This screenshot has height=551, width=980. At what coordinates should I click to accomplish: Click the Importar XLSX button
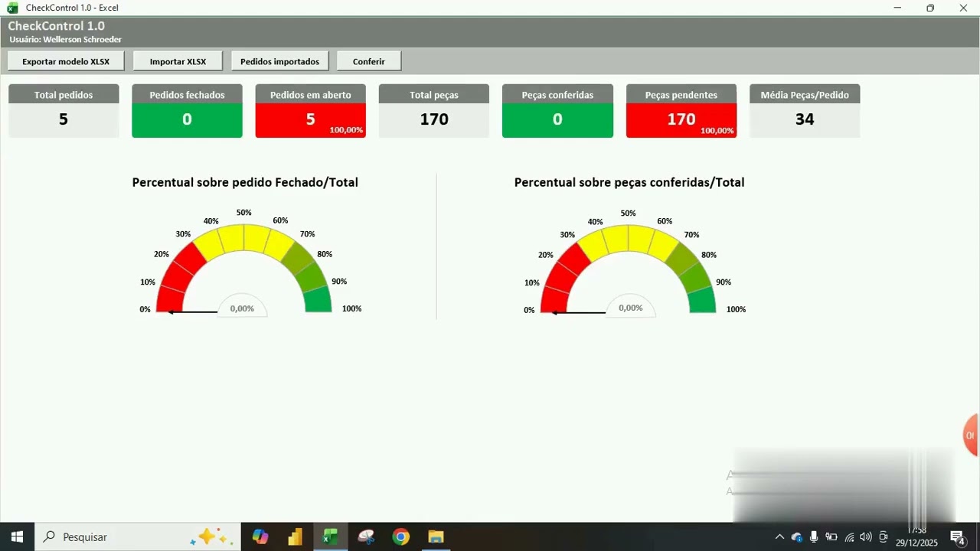click(178, 61)
